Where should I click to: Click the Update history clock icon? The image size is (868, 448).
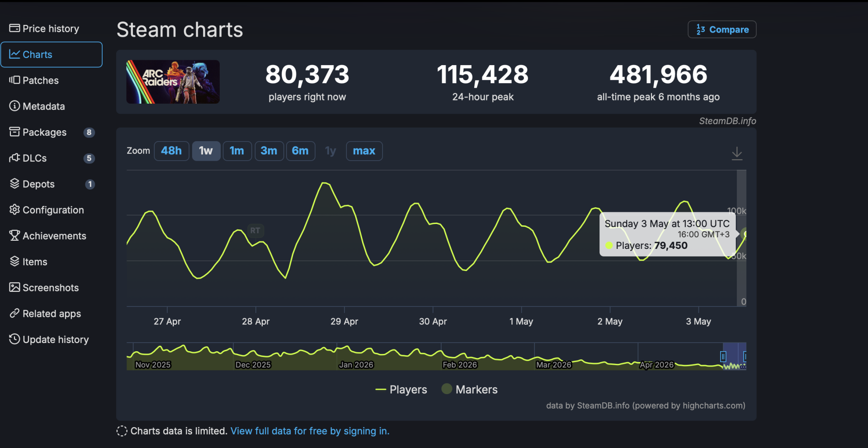tap(14, 339)
